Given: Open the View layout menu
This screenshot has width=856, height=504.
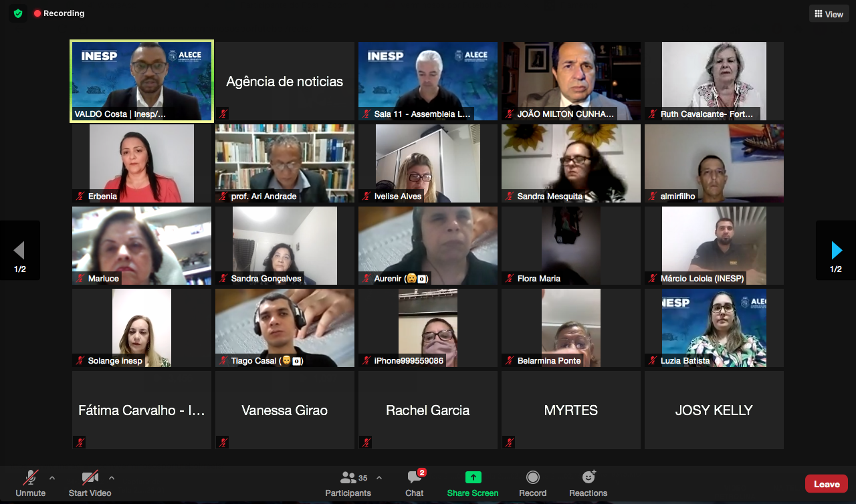Looking at the screenshot, I should (x=829, y=14).
